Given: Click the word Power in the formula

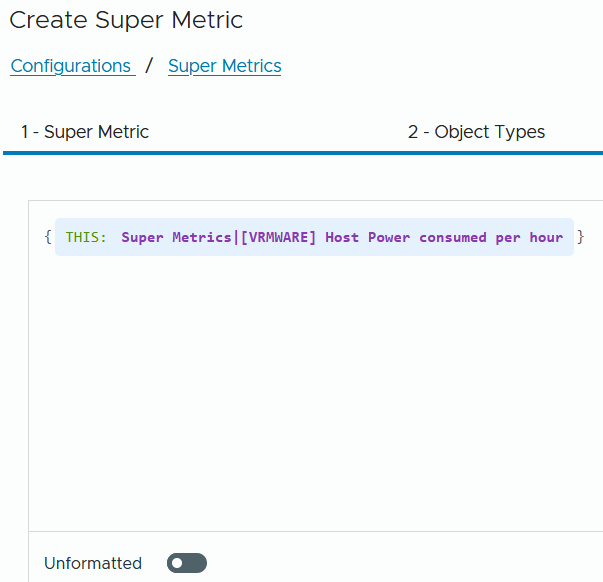Looking at the screenshot, I should click(x=389, y=237).
